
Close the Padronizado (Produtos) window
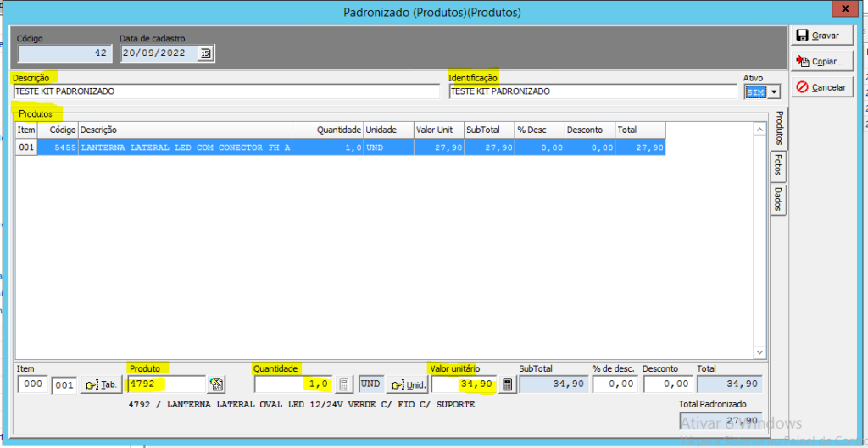[x=846, y=8]
